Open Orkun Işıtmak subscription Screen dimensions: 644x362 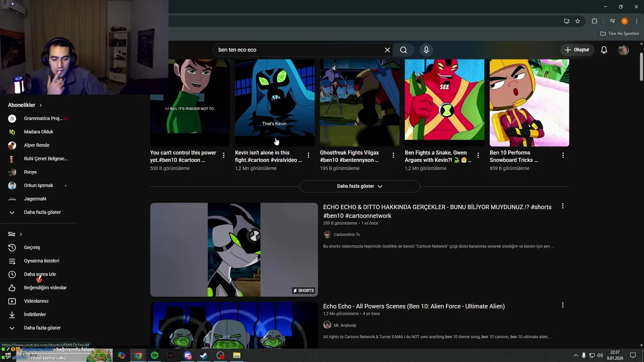38,186
